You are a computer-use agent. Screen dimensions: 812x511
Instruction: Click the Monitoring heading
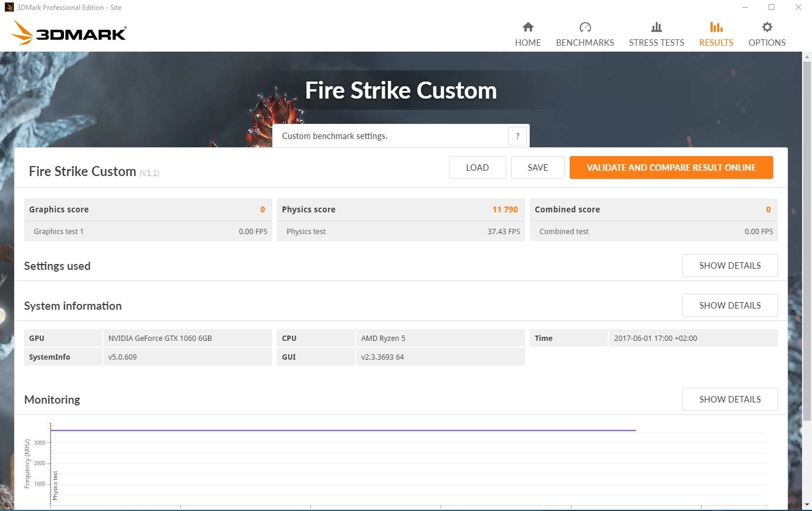click(52, 400)
